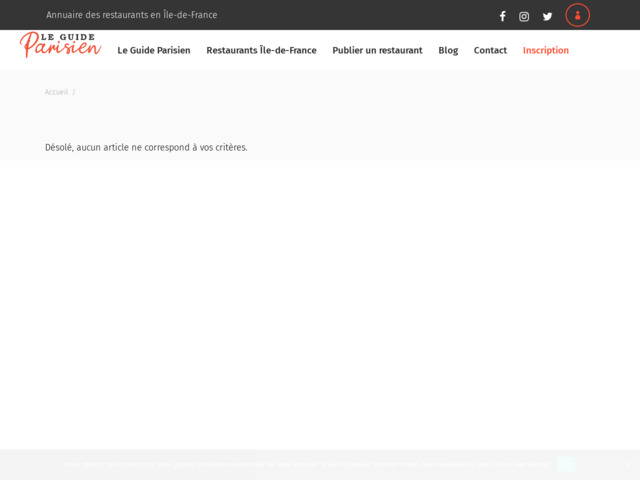Open the Twitter profile icon
Screen dimensions: 640x480
coord(547,16)
